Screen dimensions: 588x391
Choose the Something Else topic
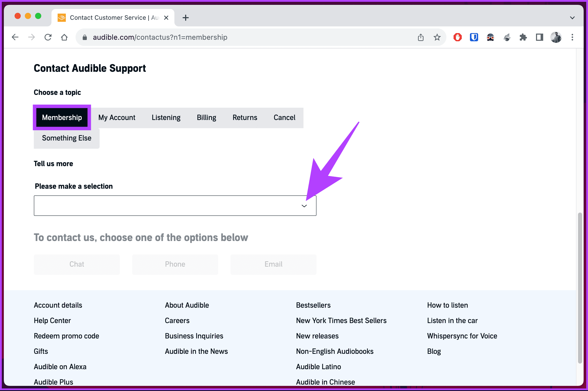click(x=67, y=138)
